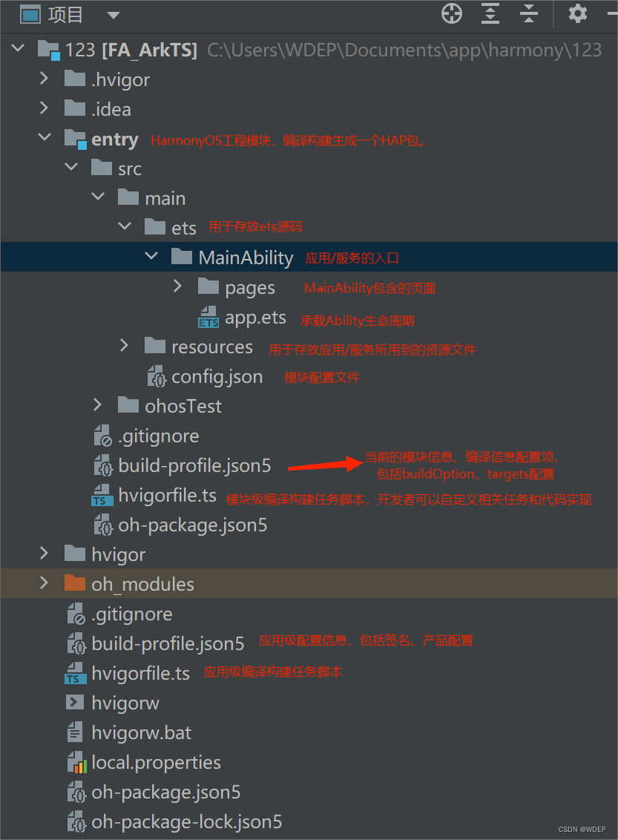Collapse the MainAbility folder
Image resolution: width=618 pixels, height=840 pixels.
(151, 255)
